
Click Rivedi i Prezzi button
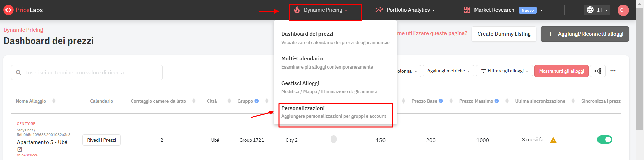[101, 140]
